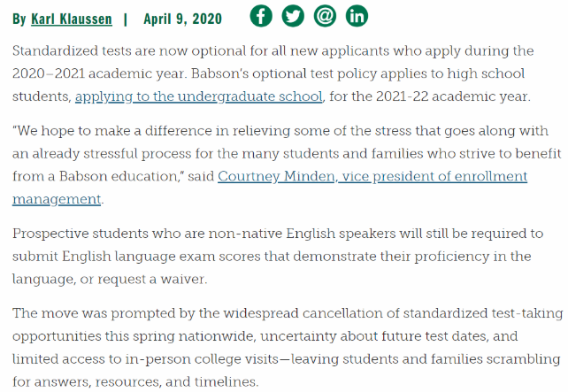This screenshot has width=568, height=392.
Task: Share the article on LinkedIn
Action: pyautogui.click(x=357, y=16)
